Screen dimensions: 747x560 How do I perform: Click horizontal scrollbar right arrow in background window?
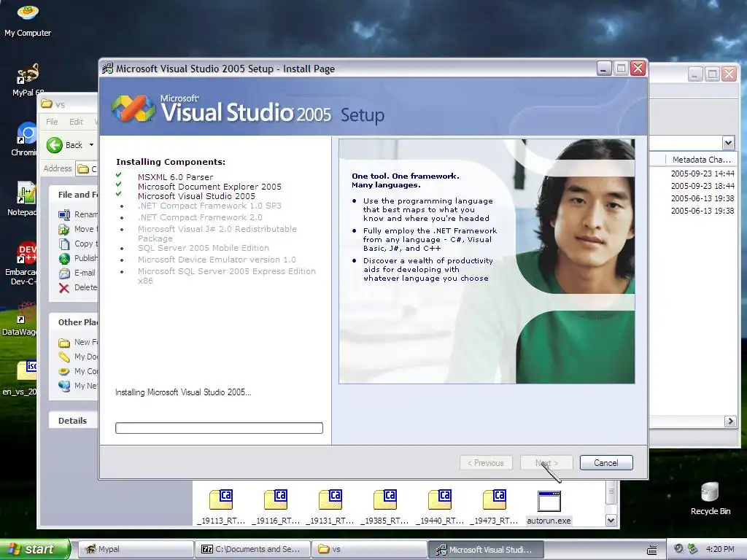(729, 421)
